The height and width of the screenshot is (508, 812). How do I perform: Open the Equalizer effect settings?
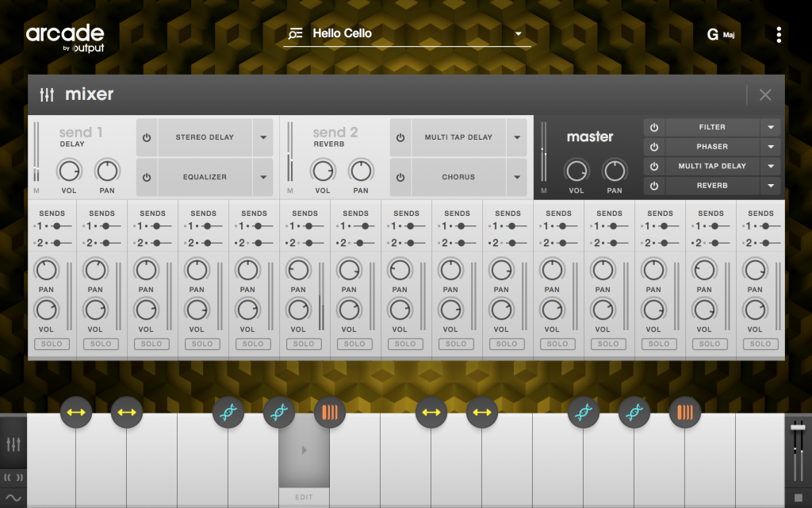(205, 177)
